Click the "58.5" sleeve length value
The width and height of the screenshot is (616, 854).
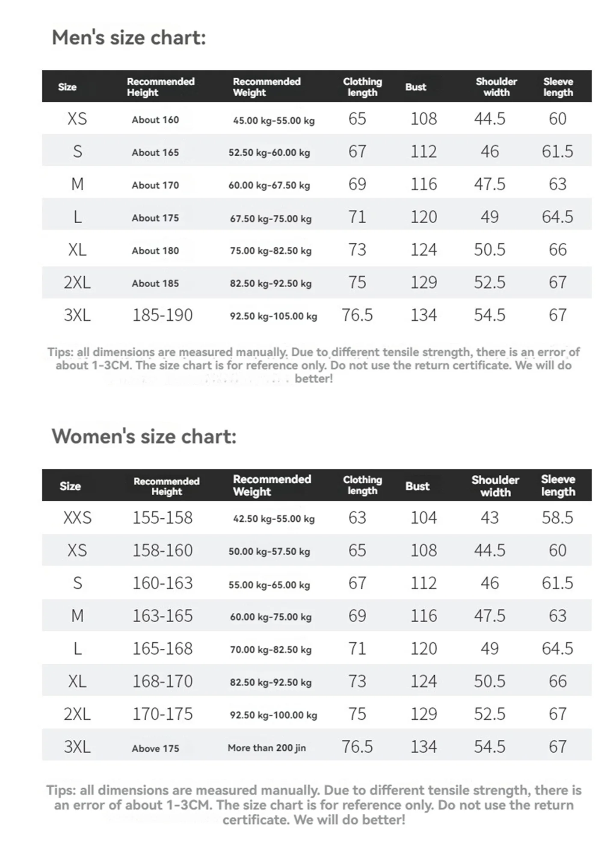[x=557, y=518]
